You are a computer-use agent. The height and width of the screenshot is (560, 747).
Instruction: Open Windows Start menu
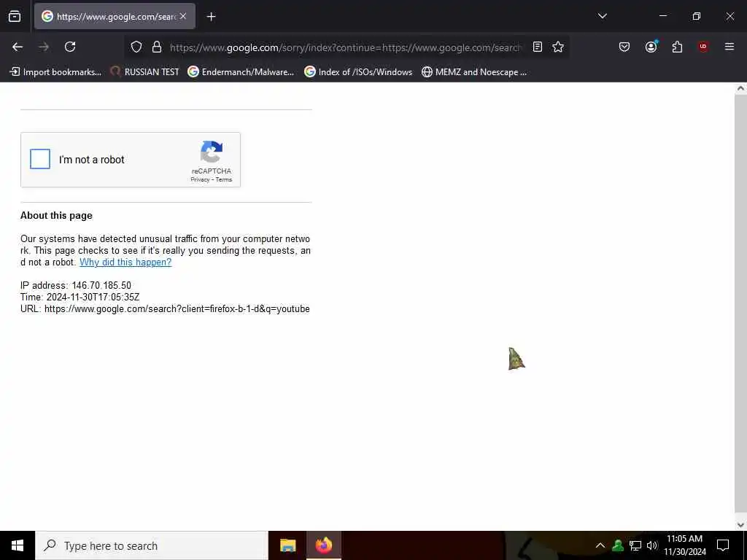(18, 545)
